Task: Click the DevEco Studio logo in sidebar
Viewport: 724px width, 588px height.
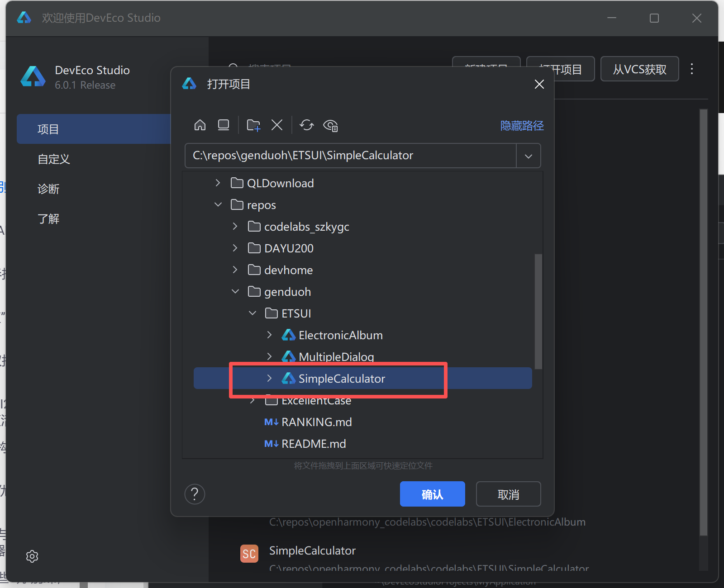Action: [33, 76]
